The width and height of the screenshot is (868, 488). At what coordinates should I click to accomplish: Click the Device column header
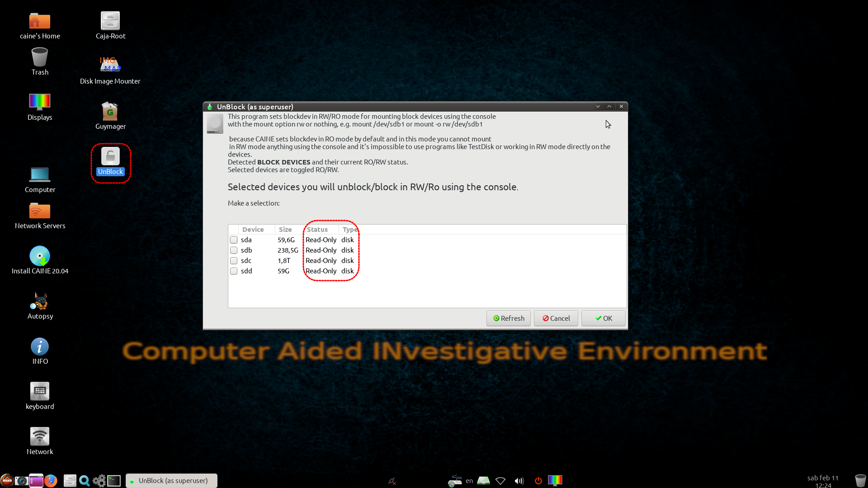point(253,230)
